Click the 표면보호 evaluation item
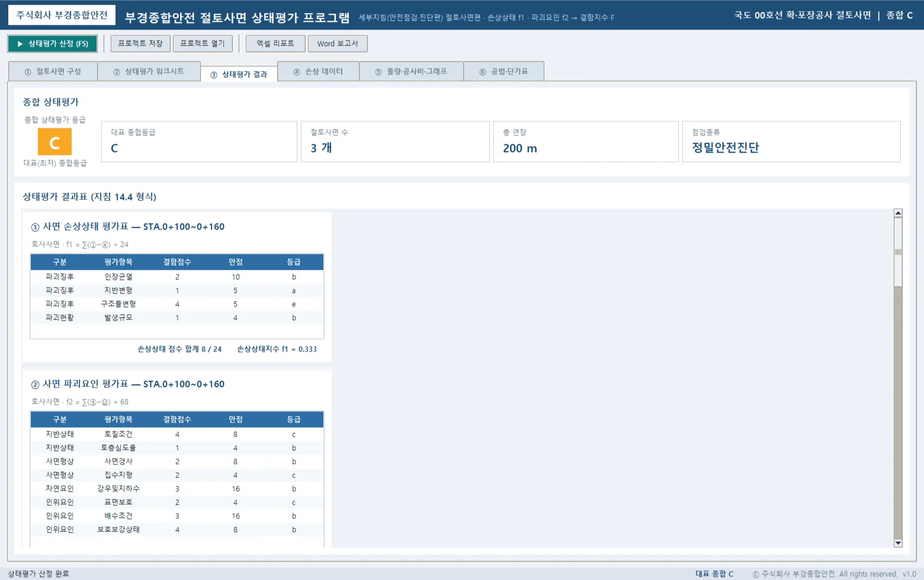The width and height of the screenshot is (924, 580). point(118,502)
